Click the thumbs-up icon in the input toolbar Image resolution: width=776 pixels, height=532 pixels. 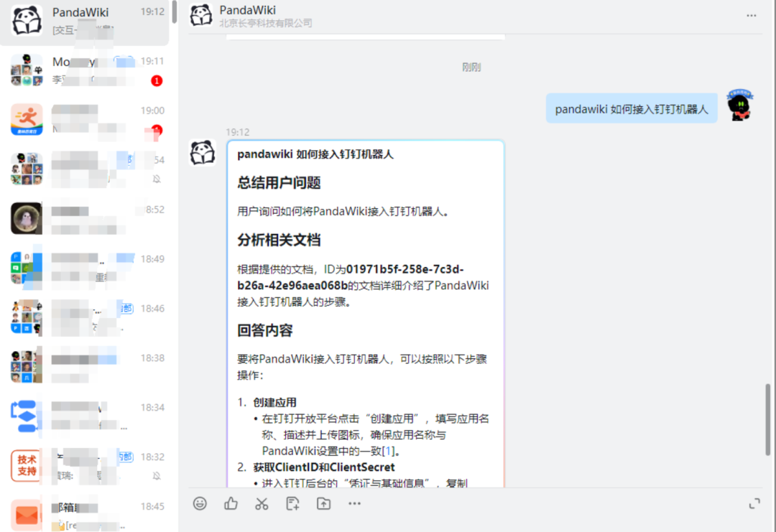pyautogui.click(x=231, y=503)
